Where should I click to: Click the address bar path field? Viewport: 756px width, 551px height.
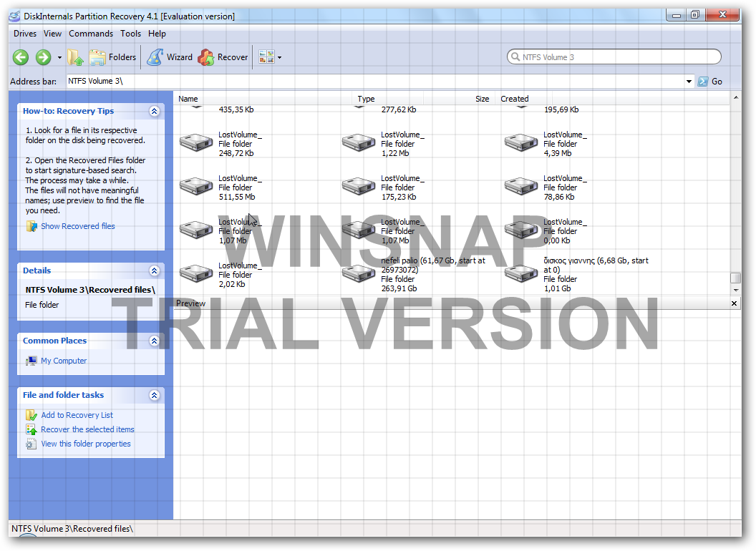(374, 81)
